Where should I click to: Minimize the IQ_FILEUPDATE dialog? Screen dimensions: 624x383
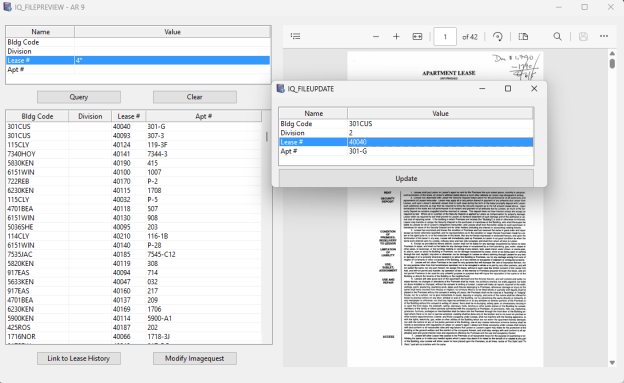point(482,88)
